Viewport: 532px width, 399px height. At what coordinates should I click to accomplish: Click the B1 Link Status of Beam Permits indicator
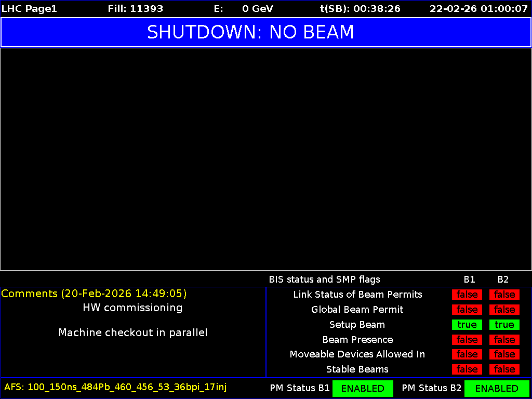[x=467, y=295]
